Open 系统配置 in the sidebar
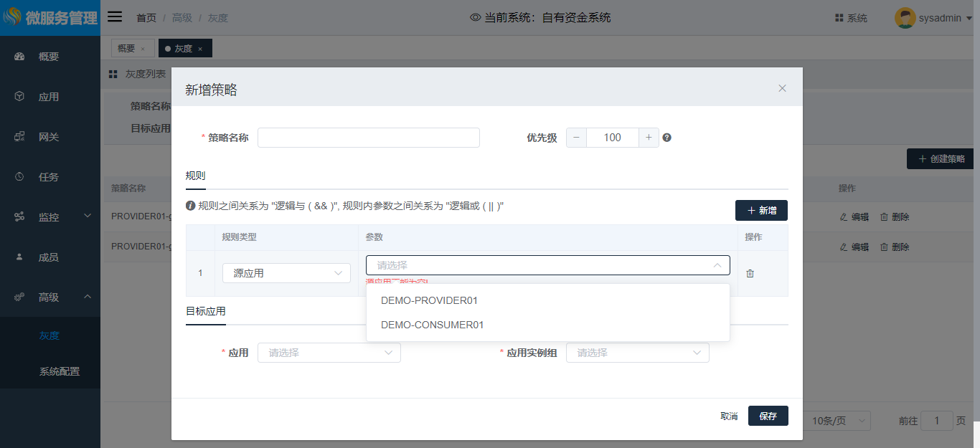Screen dimensions: 980x448 [60, 371]
